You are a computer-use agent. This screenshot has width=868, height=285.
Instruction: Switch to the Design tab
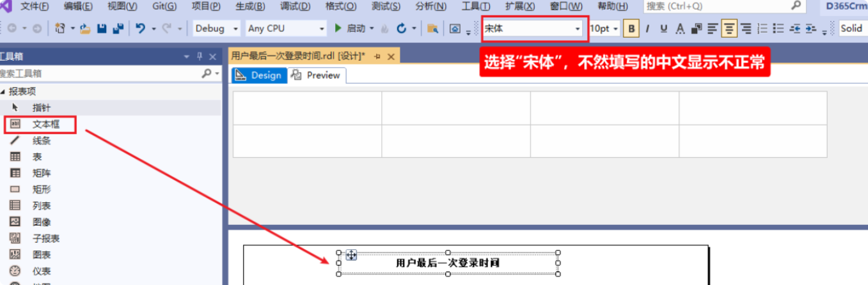tap(258, 75)
